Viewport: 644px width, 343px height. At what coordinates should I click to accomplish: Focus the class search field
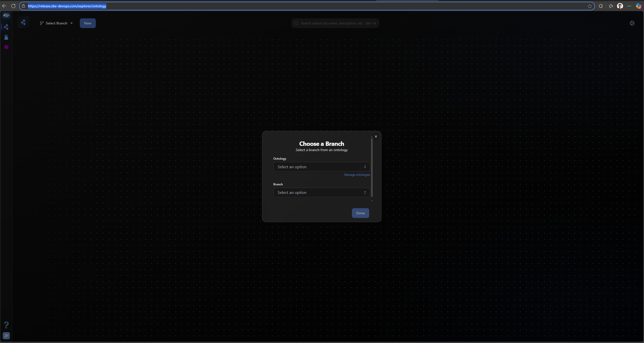point(335,23)
